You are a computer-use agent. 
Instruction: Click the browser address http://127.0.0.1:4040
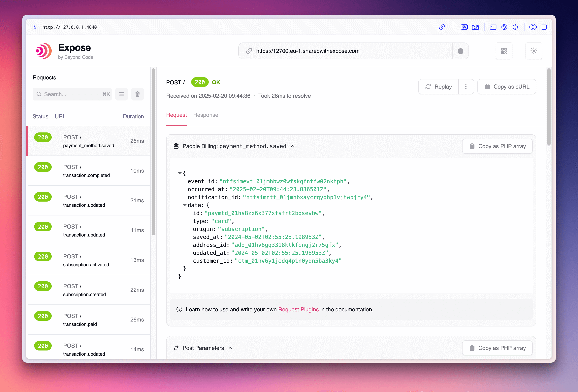tap(69, 27)
